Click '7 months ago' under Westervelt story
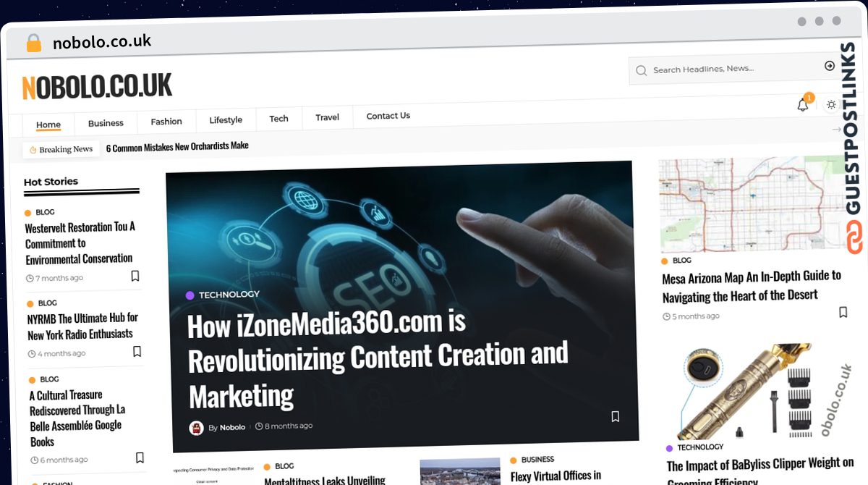The image size is (868, 485). [x=59, y=279]
